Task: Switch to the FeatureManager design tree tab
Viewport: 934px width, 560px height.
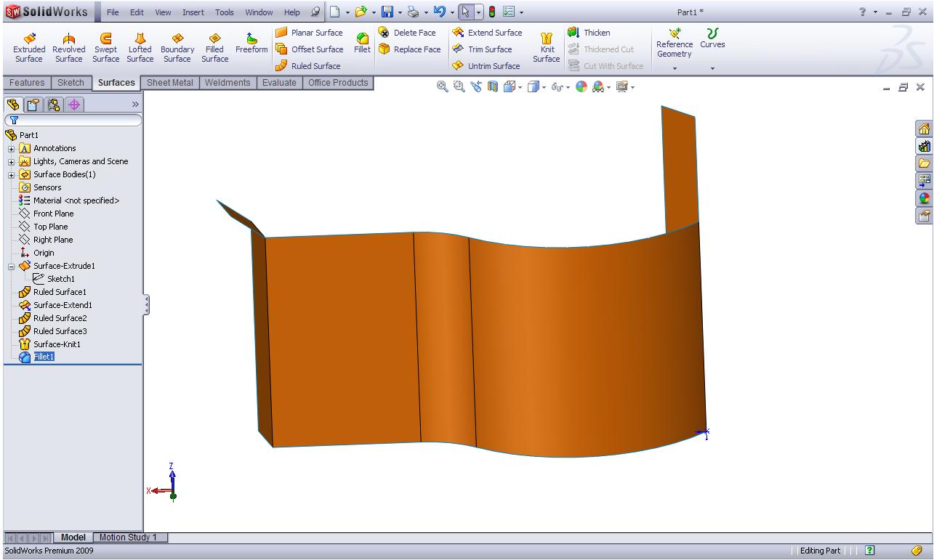Action: tap(14, 105)
